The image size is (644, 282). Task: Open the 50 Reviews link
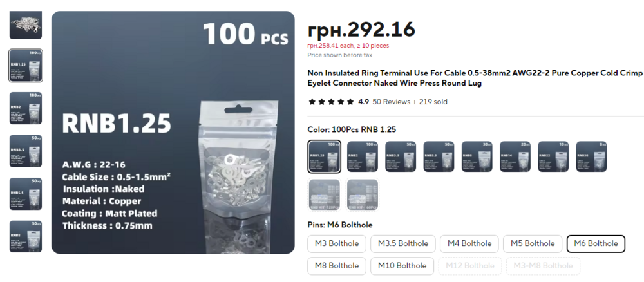pos(391,102)
